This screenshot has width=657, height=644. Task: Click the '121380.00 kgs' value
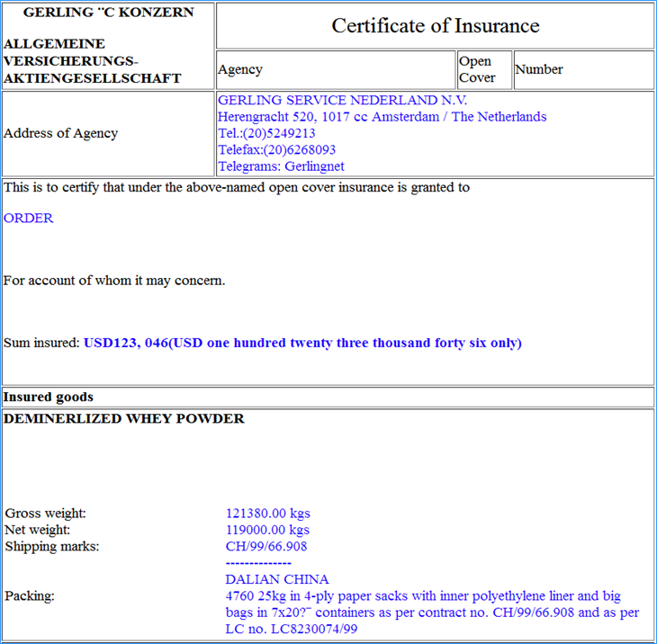(x=267, y=514)
